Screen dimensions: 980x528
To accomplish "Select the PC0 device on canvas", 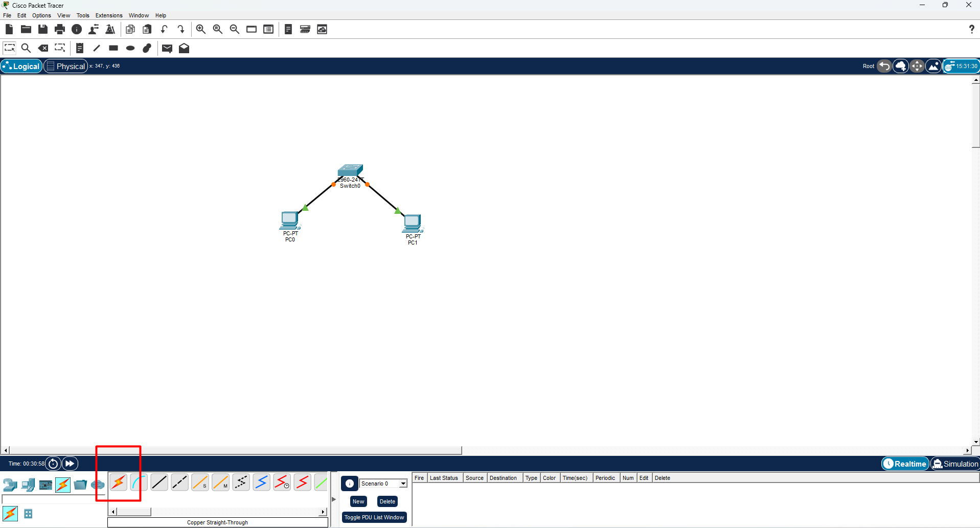I will click(x=290, y=221).
